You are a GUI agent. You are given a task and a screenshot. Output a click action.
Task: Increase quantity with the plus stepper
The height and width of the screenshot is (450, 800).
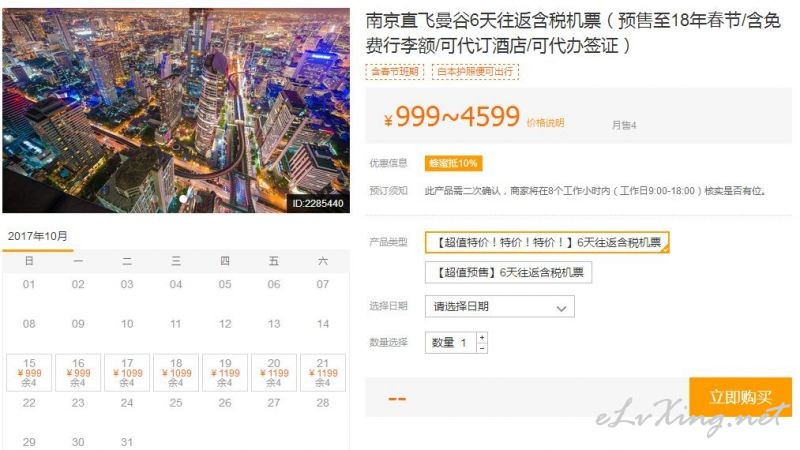click(x=482, y=338)
